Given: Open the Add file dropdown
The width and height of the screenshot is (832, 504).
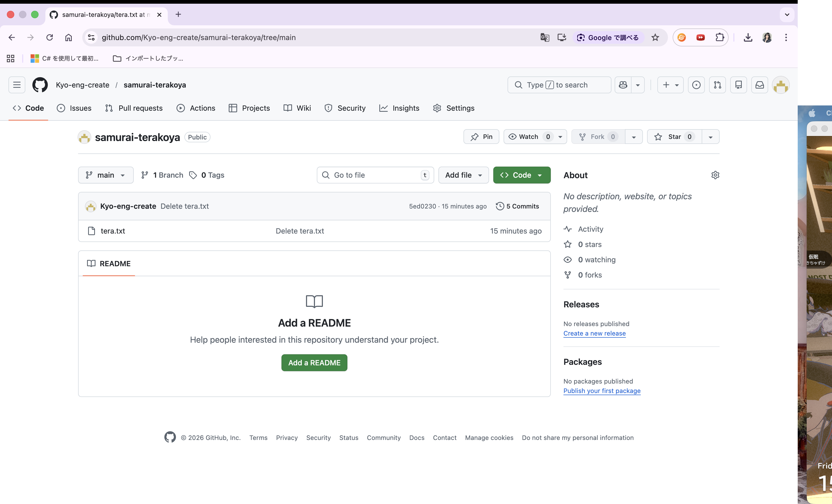Looking at the screenshot, I should [463, 175].
